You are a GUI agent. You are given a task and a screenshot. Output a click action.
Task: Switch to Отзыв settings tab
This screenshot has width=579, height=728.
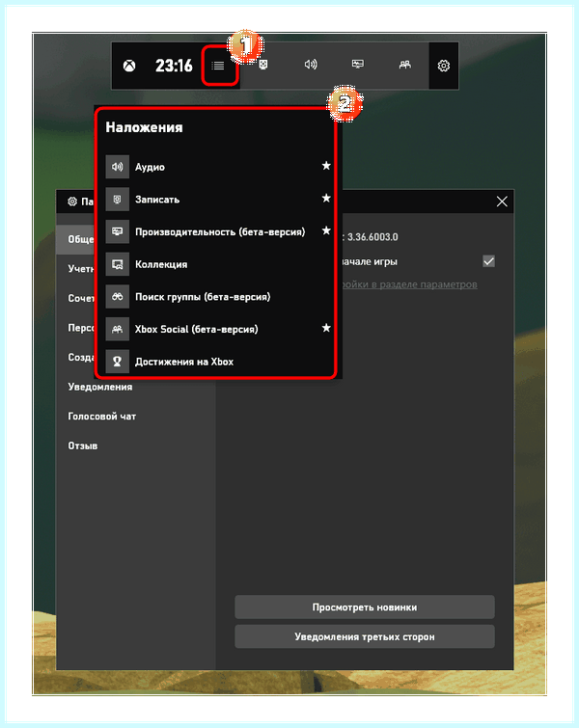pyautogui.click(x=83, y=445)
